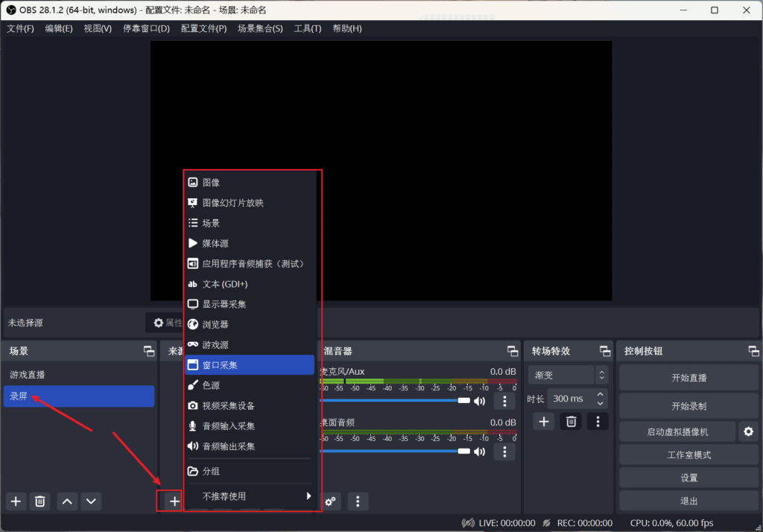This screenshot has height=532, width=763.
Task: Open 麦克风/Aux three-dot options menu
Action: [x=505, y=401]
